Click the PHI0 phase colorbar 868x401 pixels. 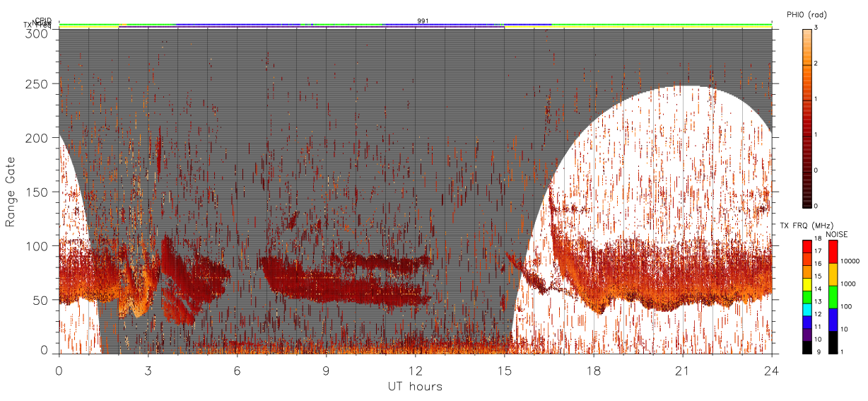point(807,117)
